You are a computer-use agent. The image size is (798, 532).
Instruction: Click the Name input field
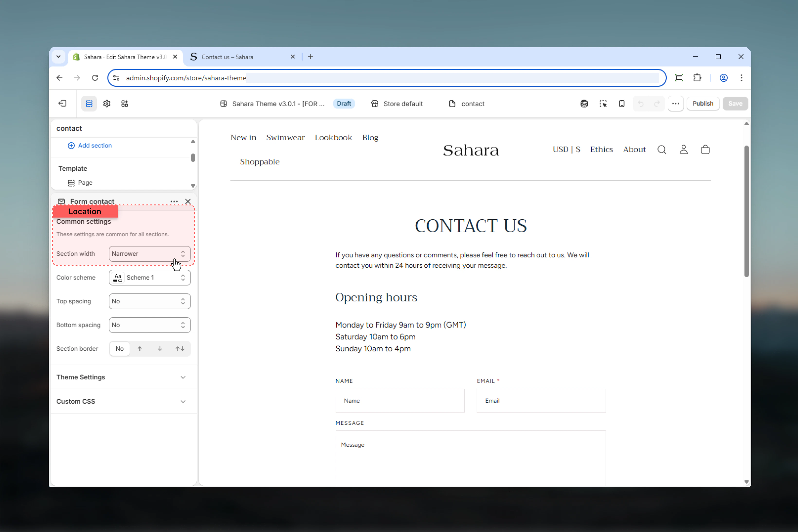[400, 401]
